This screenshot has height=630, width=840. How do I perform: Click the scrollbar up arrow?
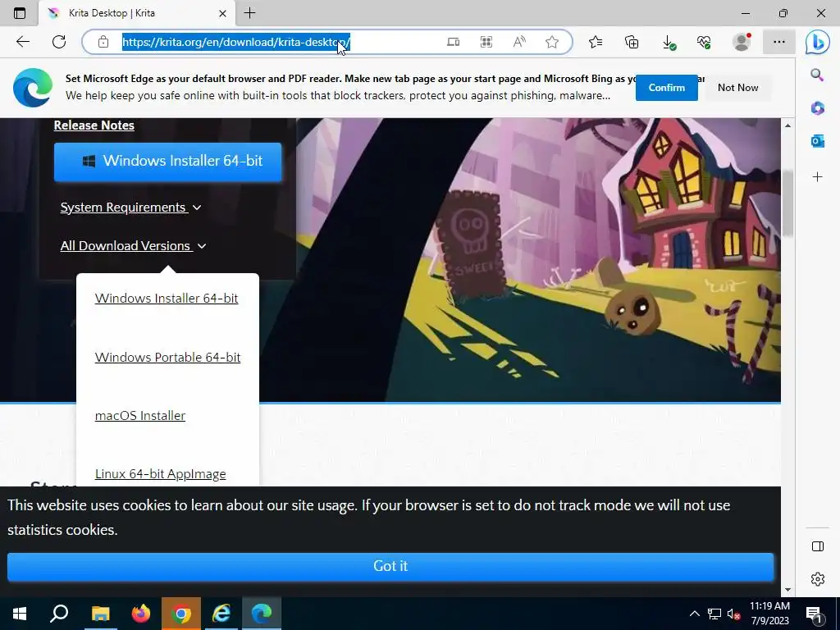pos(787,126)
